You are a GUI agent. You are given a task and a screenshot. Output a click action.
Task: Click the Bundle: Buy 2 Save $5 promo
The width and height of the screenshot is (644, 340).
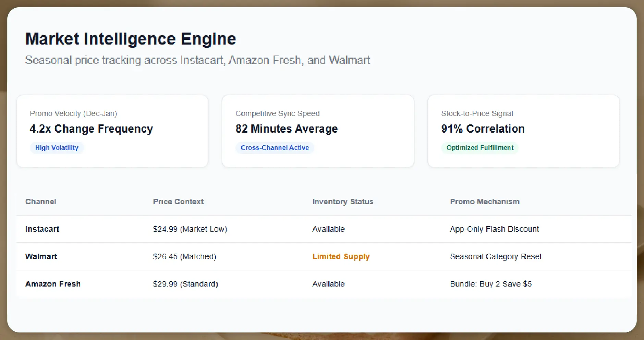tap(490, 284)
